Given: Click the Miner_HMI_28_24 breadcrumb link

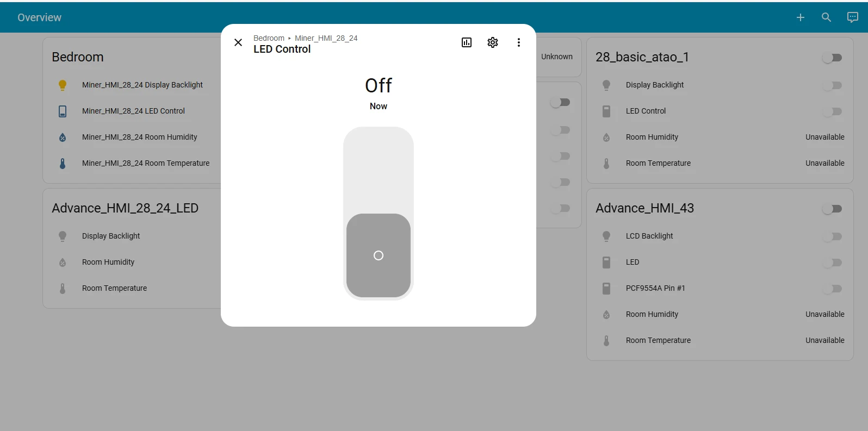Looking at the screenshot, I should point(326,38).
